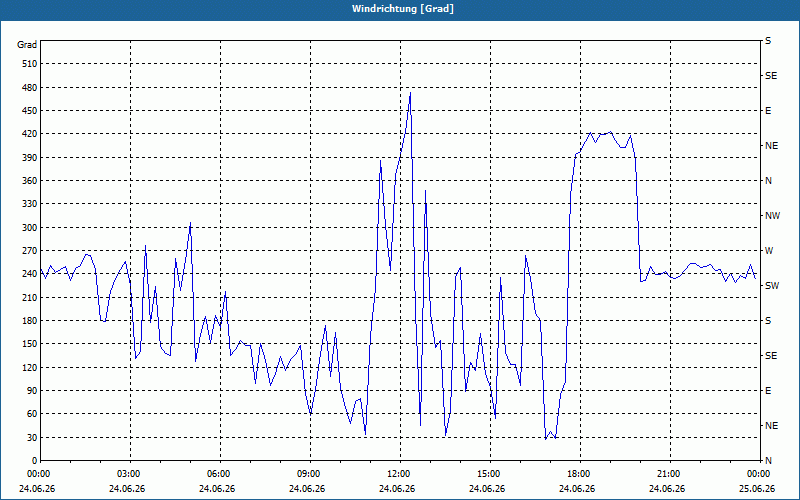Click the 360 degree axis value
This screenshot has width=800, height=500.
(30, 181)
